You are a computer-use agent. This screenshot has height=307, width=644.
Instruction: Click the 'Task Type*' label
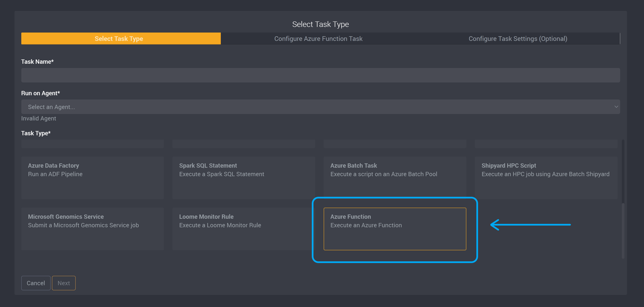pos(36,133)
